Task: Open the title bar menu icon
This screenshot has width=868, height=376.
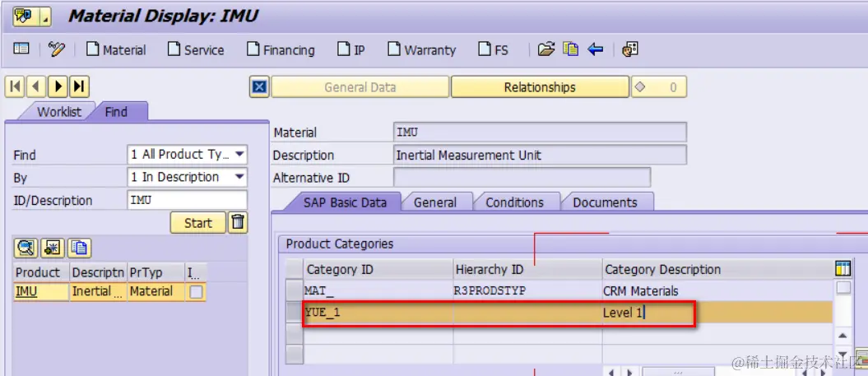Action: (31, 17)
